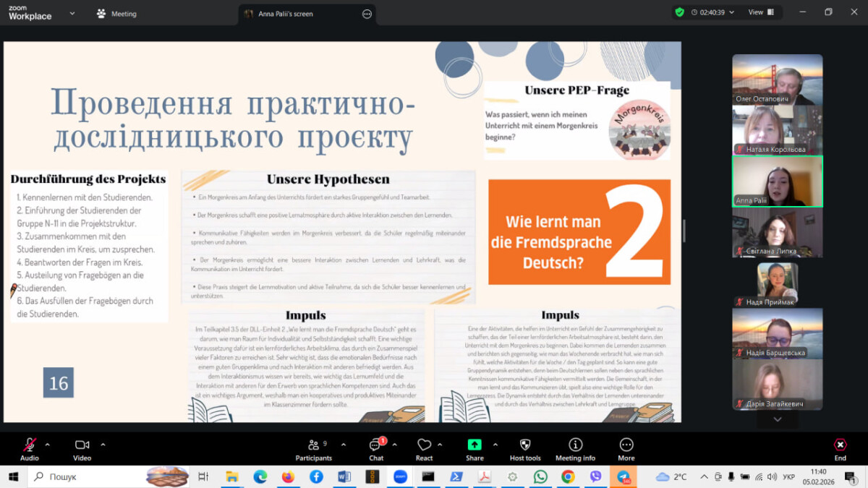Change layout with the View button

[759, 12]
